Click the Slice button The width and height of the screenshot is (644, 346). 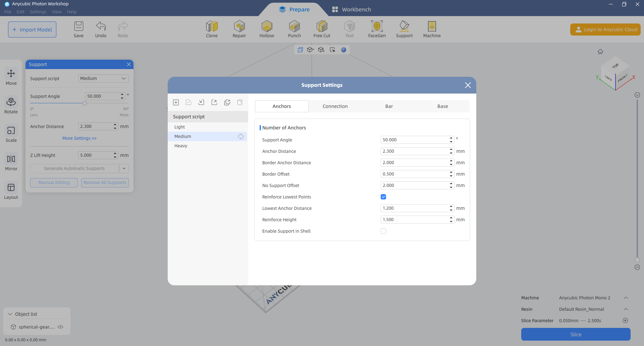tap(576, 334)
